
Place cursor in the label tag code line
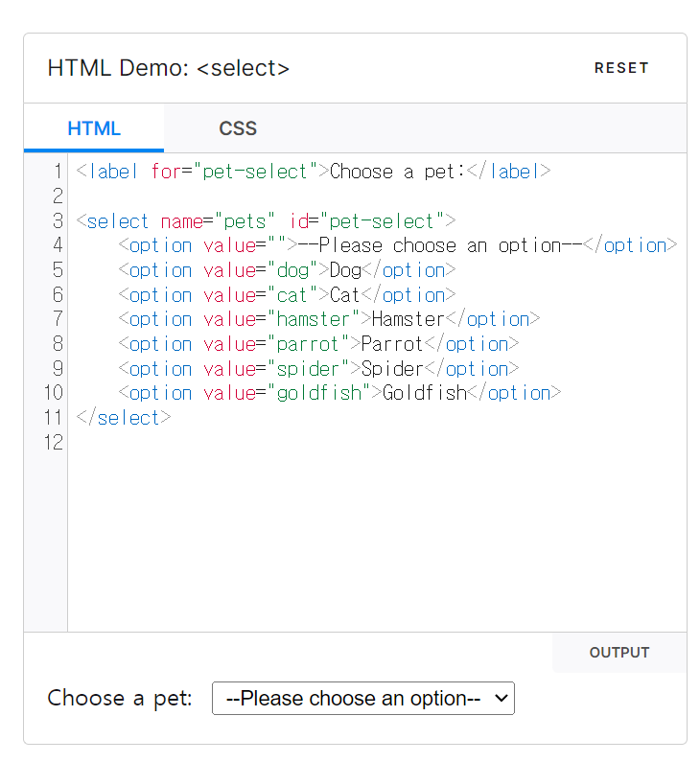coord(313,172)
